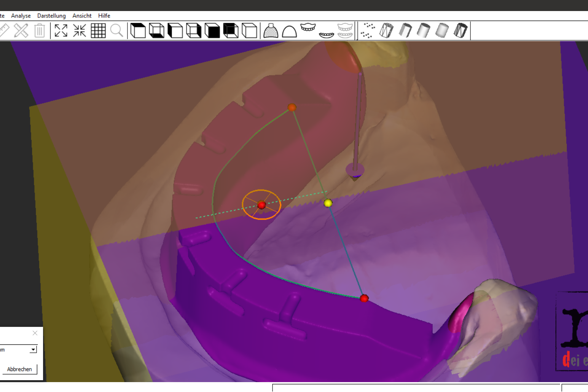Switch to cube top-face view

[138, 30]
